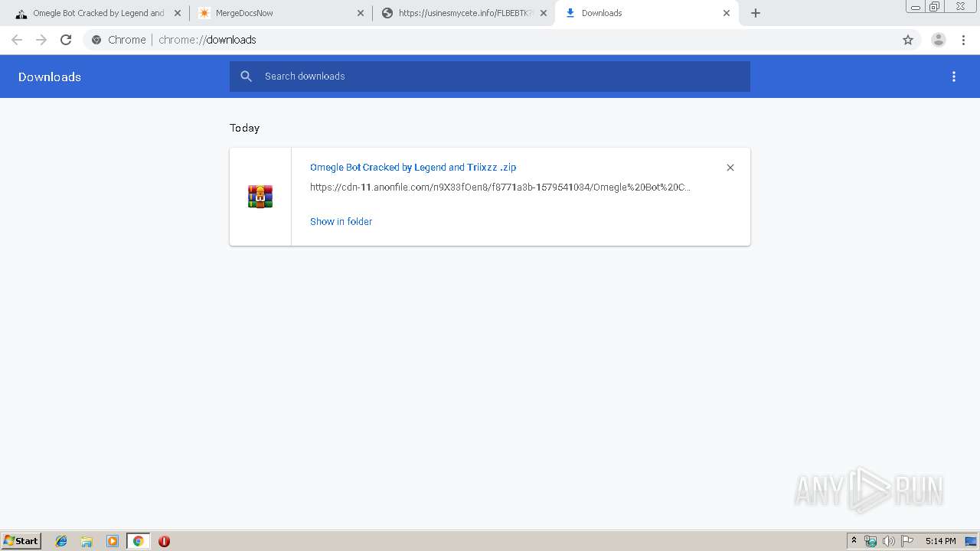This screenshot has width=980, height=551.
Task: Open Windows Media Player from taskbar
Action: (113, 541)
